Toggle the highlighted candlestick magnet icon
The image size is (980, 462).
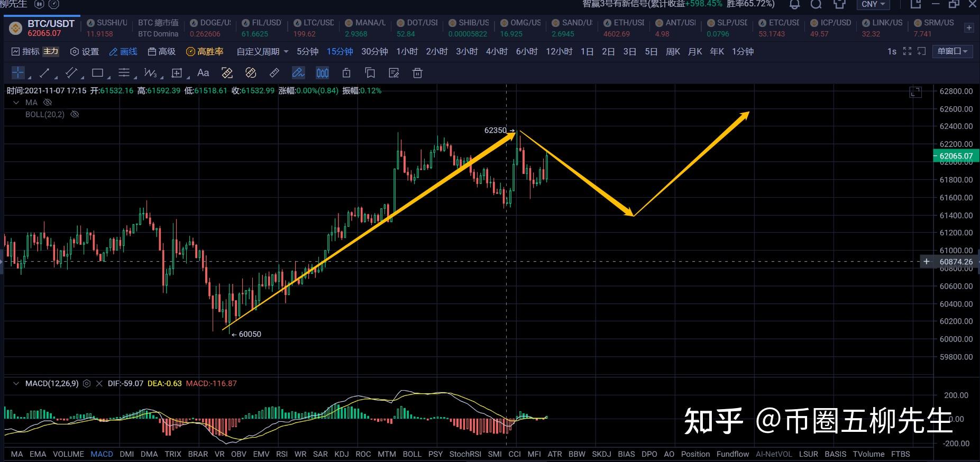pyautogui.click(x=322, y=73)
